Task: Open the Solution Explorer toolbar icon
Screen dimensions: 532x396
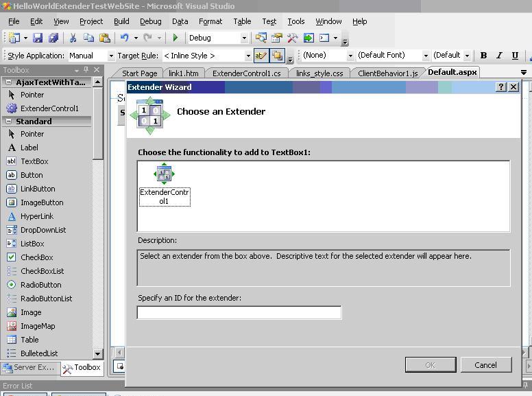Action: [261, 38]
